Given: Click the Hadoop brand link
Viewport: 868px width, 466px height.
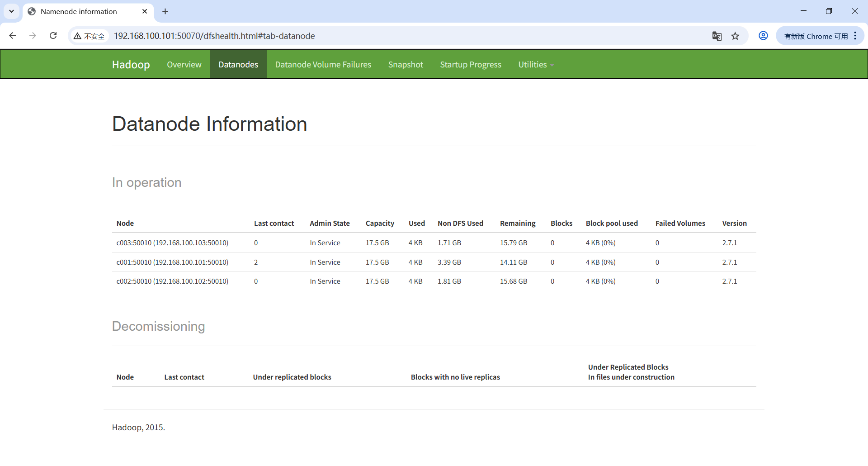Looking at the screenshot, I should pos(131,65).
